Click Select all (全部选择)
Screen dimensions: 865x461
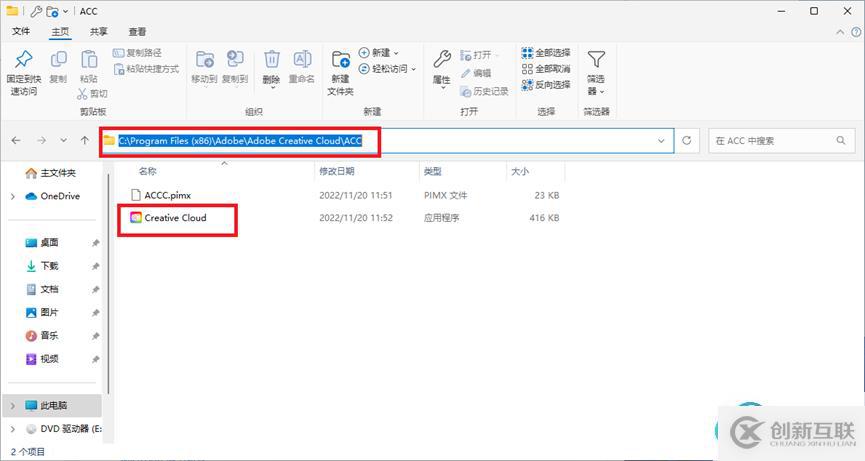point(546,53)
